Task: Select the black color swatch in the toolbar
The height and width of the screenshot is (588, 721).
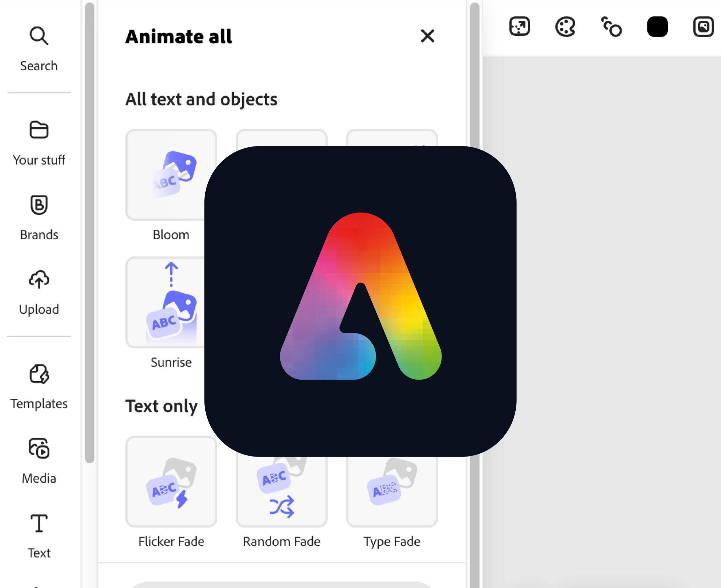Action: click(658, 27)
